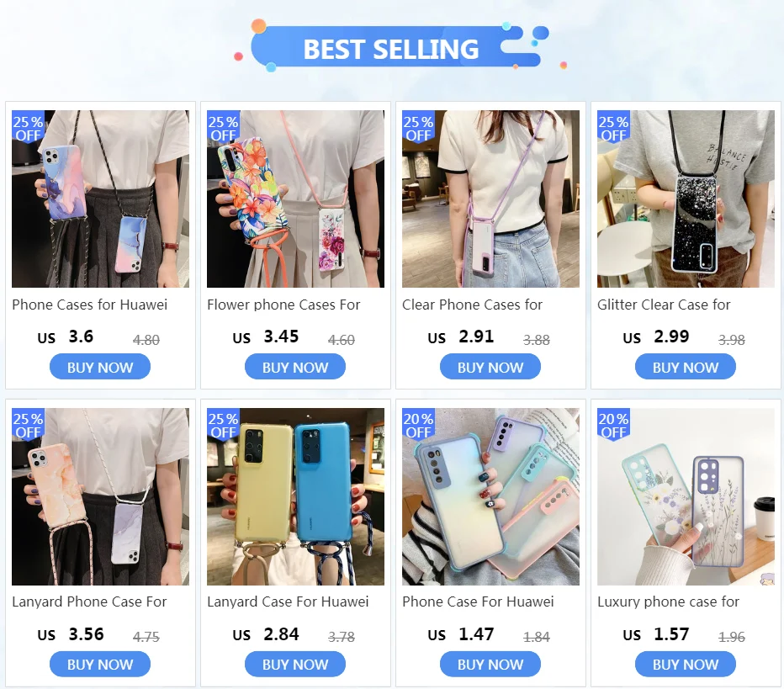
Task: Open the black glitter case product photo
Action: (x=686, y=199)
